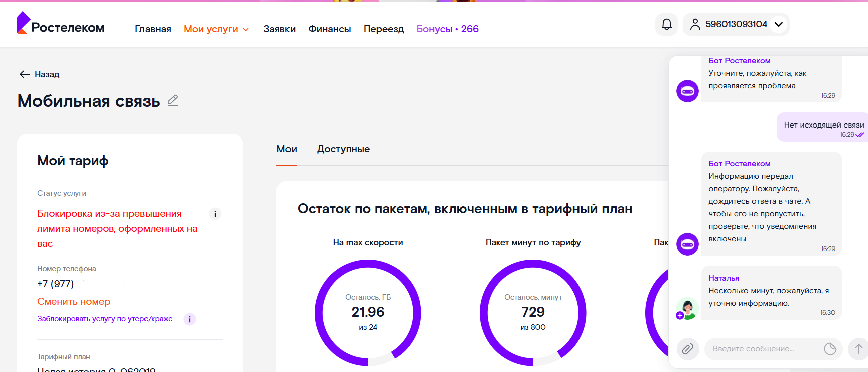Go to Главная
868x372 pixels.
click(x=153, y=29)
